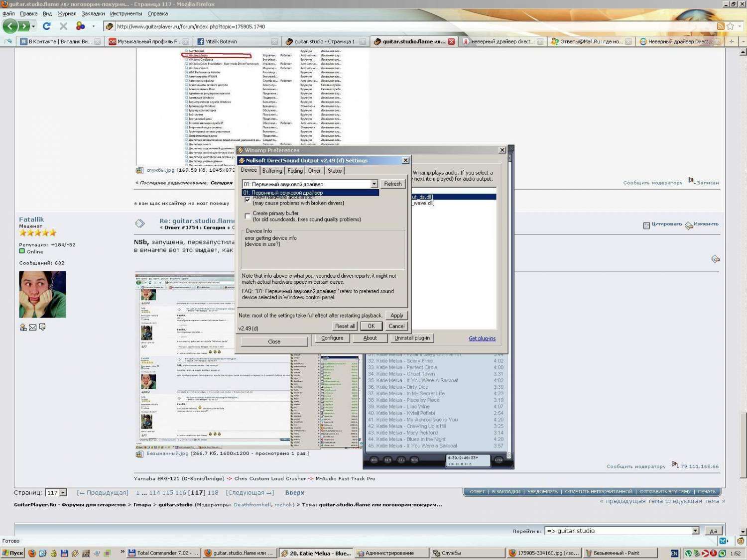Open the Журнал menu
This screenshot has height=560, width=747.
(x=67, y=13)
